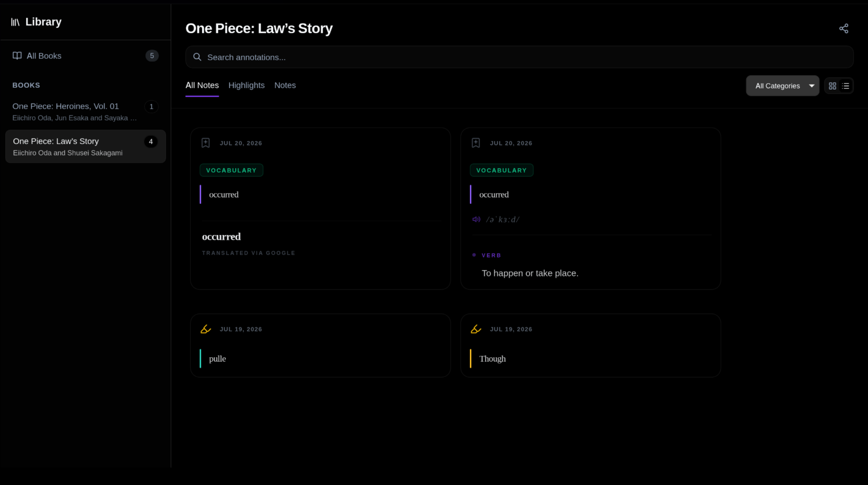Play pronunciation audio for occurred
The height and width of the screenshot is (485, 868).
coord(476,219)
